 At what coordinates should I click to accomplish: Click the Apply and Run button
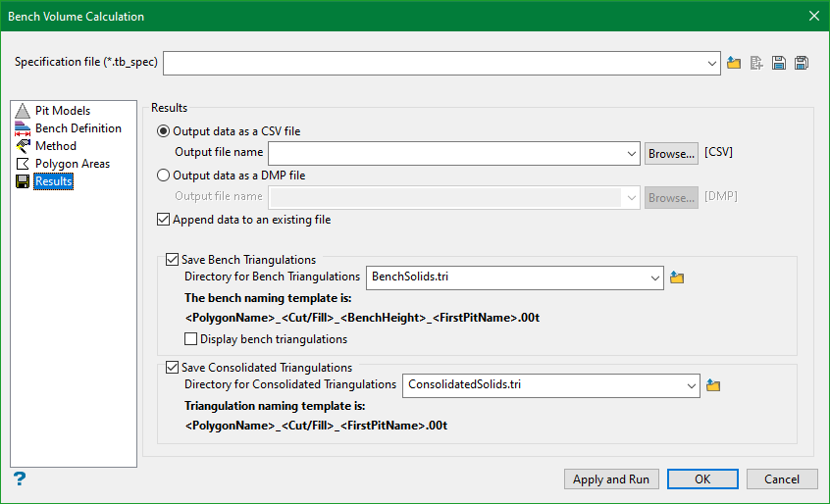tap(611, 479)
